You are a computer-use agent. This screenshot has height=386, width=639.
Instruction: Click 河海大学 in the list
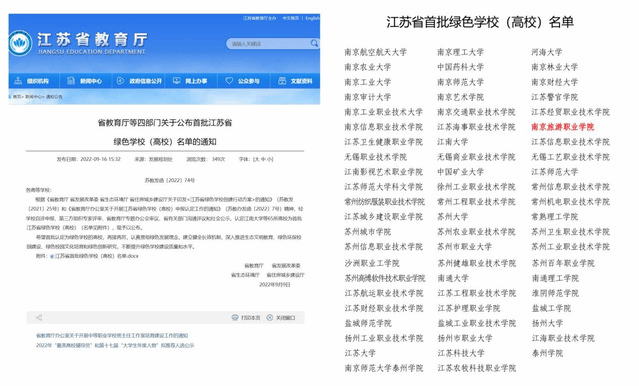tap(546, 52)
